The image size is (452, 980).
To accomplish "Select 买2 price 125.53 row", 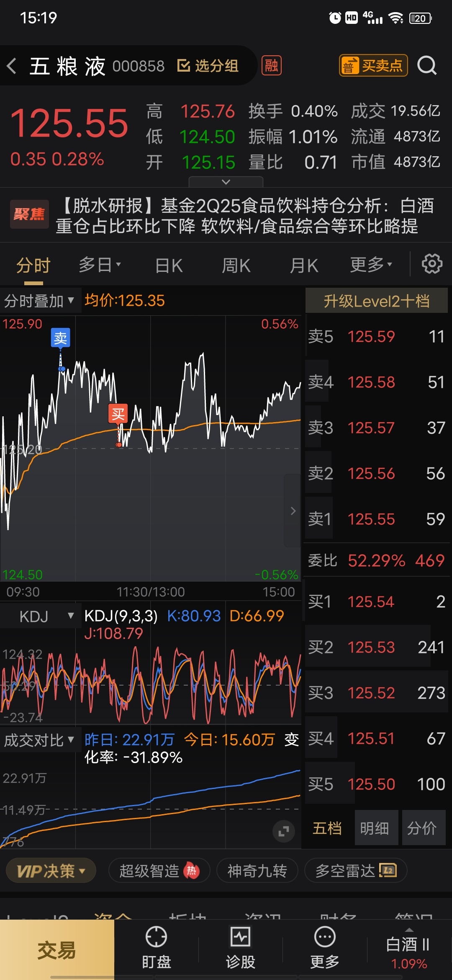I will click(x=377, y=647).
